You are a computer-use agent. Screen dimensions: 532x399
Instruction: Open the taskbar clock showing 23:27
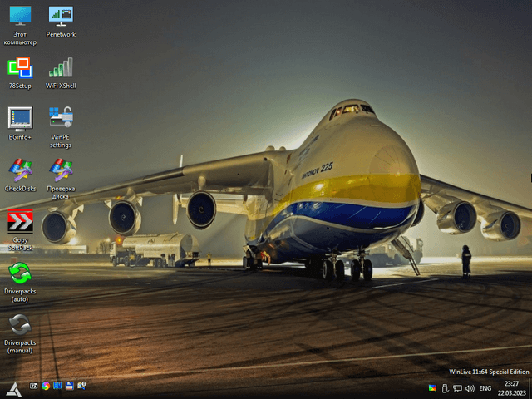tap(510, 388)
